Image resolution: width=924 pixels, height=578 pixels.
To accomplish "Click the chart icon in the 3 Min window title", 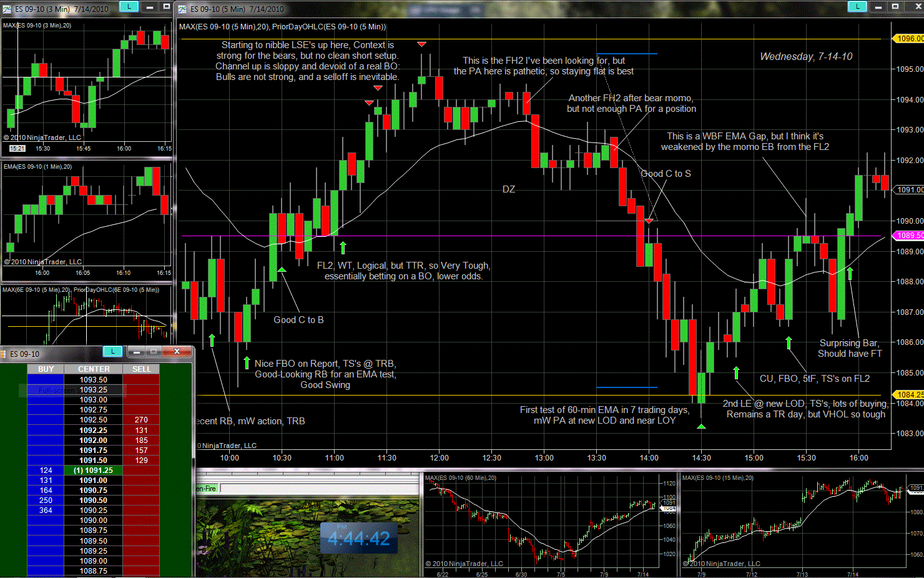I will coord(7,9).
